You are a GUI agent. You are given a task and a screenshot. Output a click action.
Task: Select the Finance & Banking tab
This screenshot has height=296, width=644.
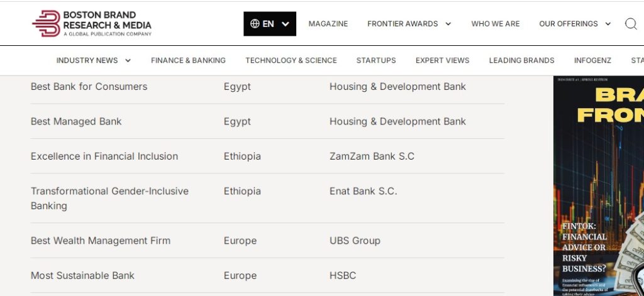[x=188, y=60]
